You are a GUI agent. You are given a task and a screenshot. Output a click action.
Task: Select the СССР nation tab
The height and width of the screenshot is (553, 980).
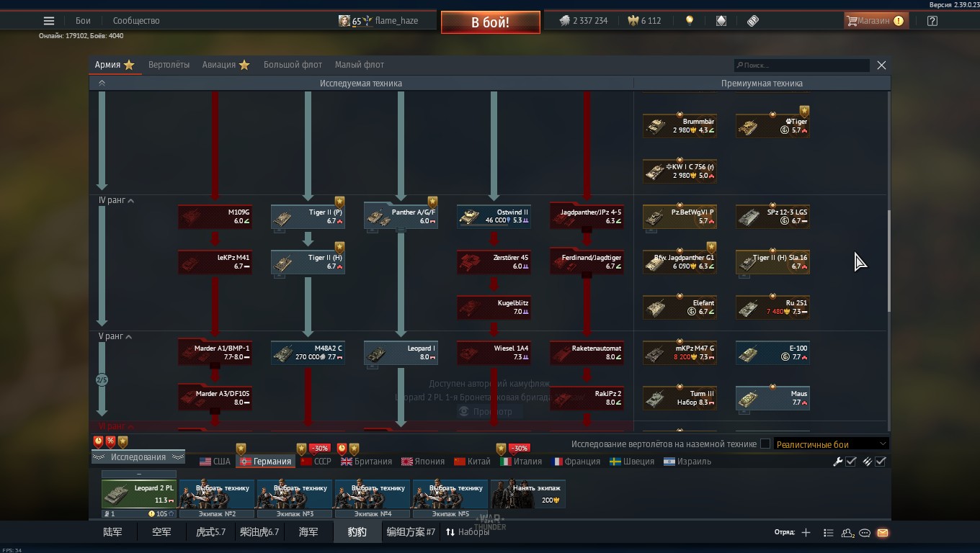point(316,462)
